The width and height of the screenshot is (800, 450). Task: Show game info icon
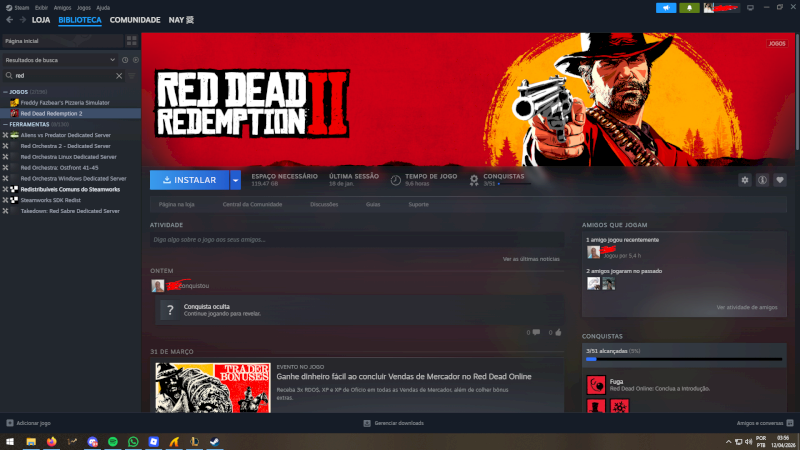pyautogui.click(x=762, y=180)
